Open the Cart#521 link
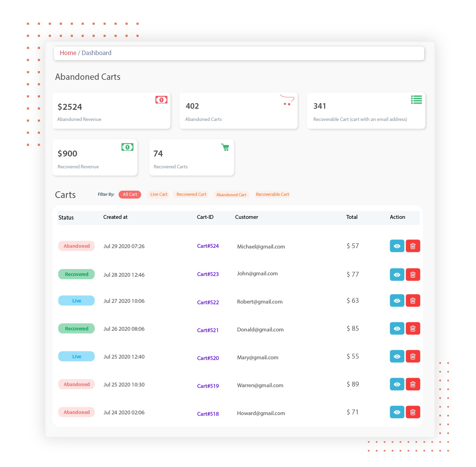This screenshot has height=467, width=476. pyautogui.click(x=208, y=330)
